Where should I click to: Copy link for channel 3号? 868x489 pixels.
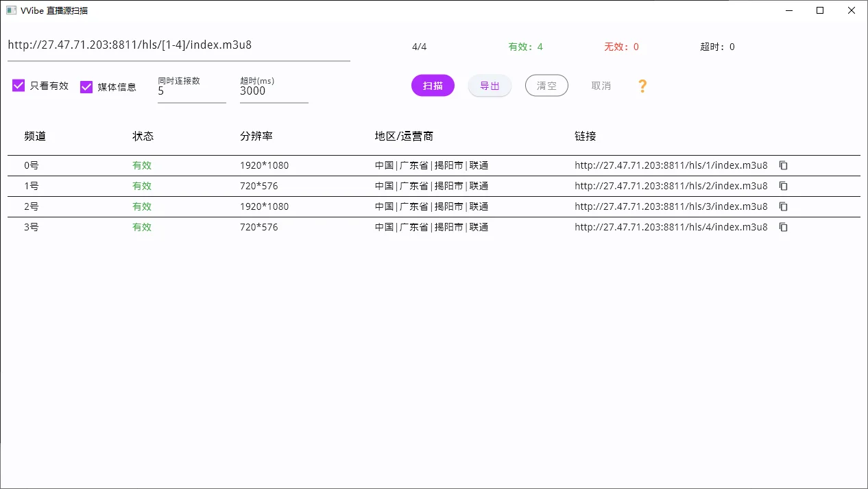coord(784,227)
